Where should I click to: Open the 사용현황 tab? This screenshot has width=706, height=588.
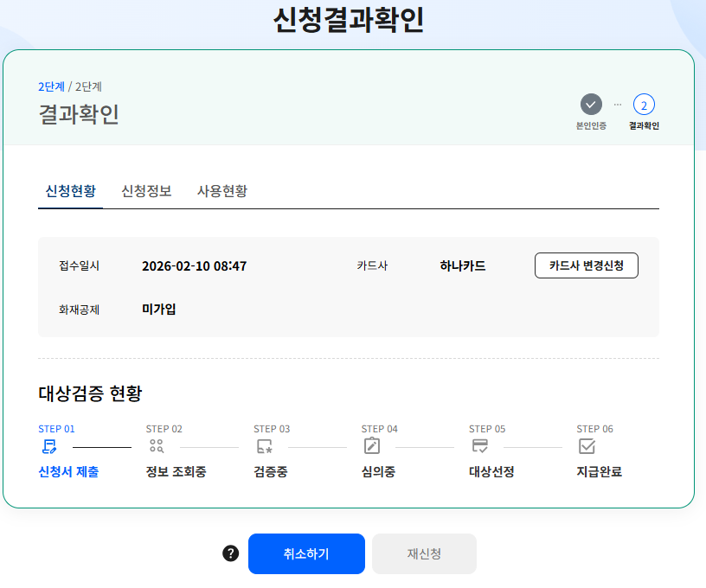tap(222, 191)
